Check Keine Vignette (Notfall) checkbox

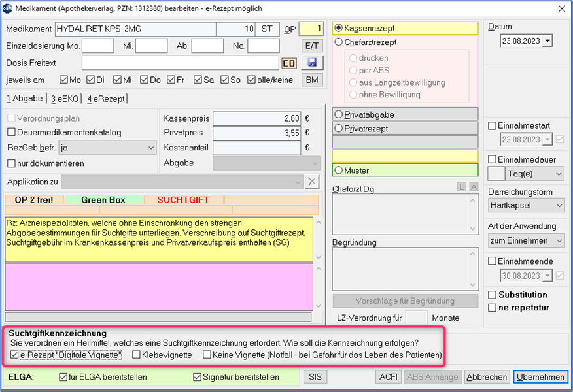[207, 354]
